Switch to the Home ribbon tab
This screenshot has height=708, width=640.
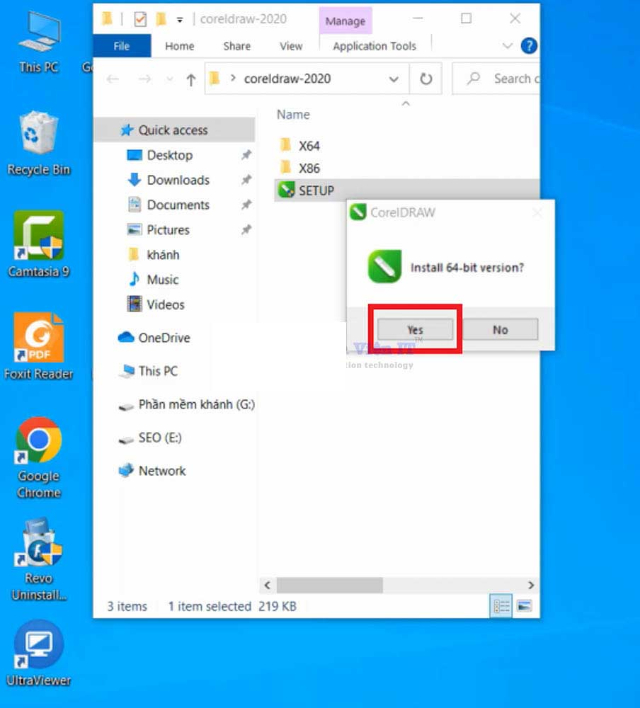179,46
